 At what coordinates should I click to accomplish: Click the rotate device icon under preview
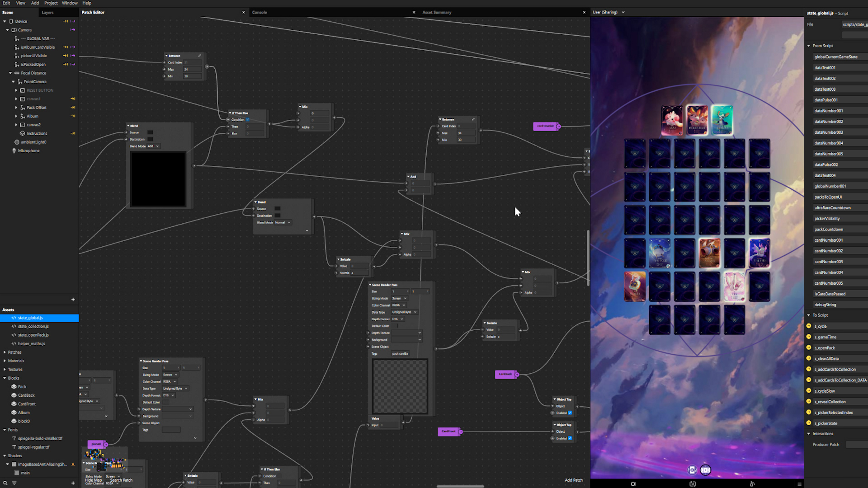pos(752,484)
